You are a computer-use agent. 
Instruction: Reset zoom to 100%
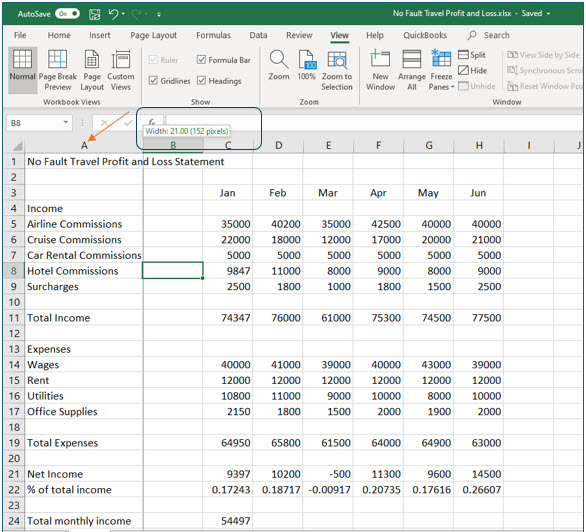click(x=306, y=65)
